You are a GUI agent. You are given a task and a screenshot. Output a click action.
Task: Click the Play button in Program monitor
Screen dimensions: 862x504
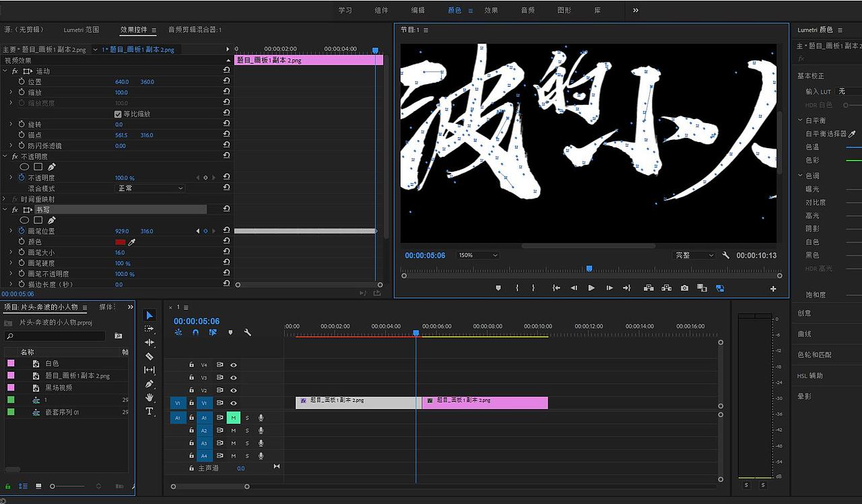tap(591, 288)
